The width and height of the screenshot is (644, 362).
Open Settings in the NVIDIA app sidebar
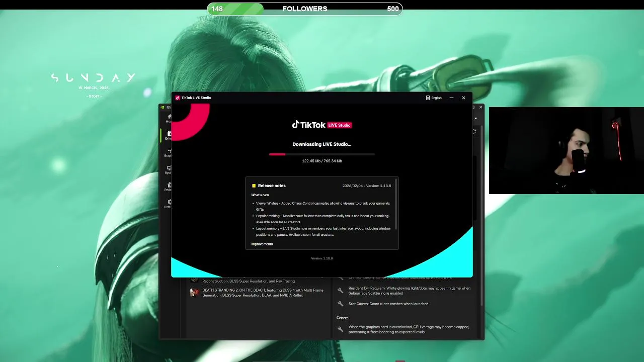coord(169,204)
